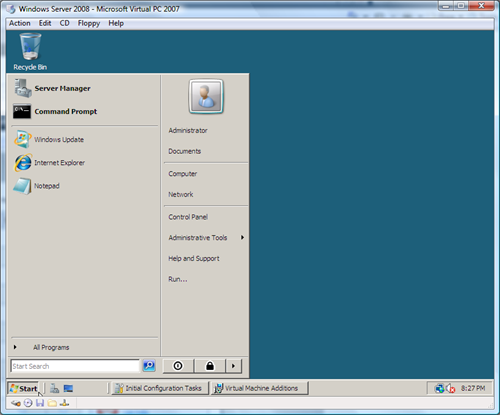
Task: Open Server Manager from Start menu
Action: [x=52, y=88]
